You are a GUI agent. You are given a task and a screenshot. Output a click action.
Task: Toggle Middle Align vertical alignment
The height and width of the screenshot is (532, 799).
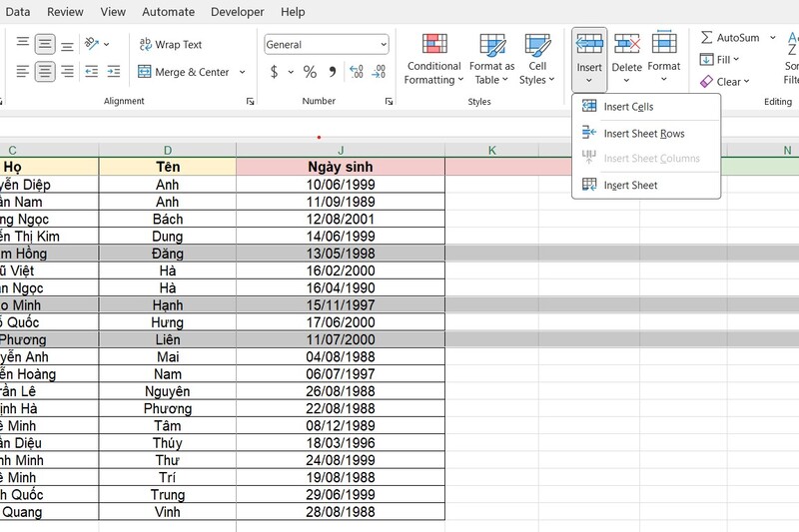coord(45,44)
